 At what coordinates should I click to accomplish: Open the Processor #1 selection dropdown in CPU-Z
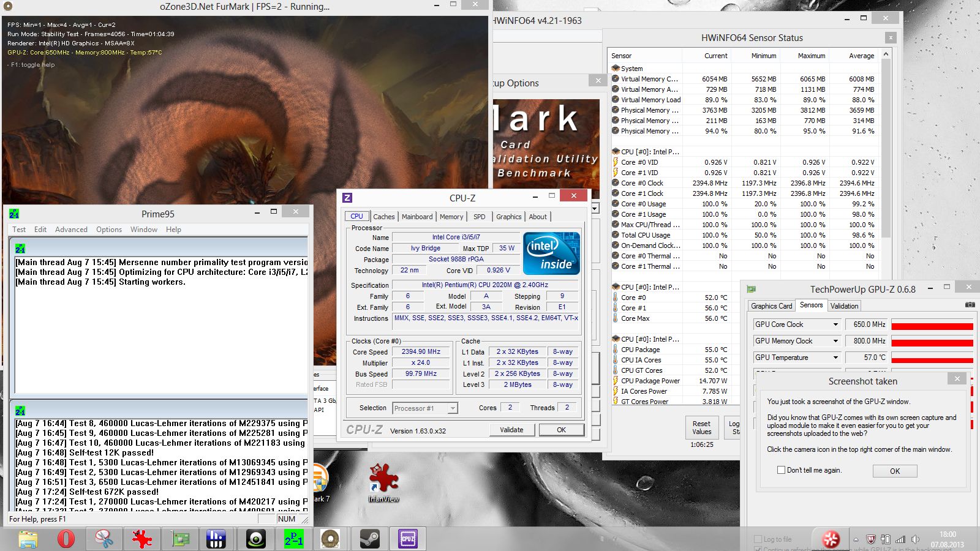pyautogui.click(x=453, y=408)
